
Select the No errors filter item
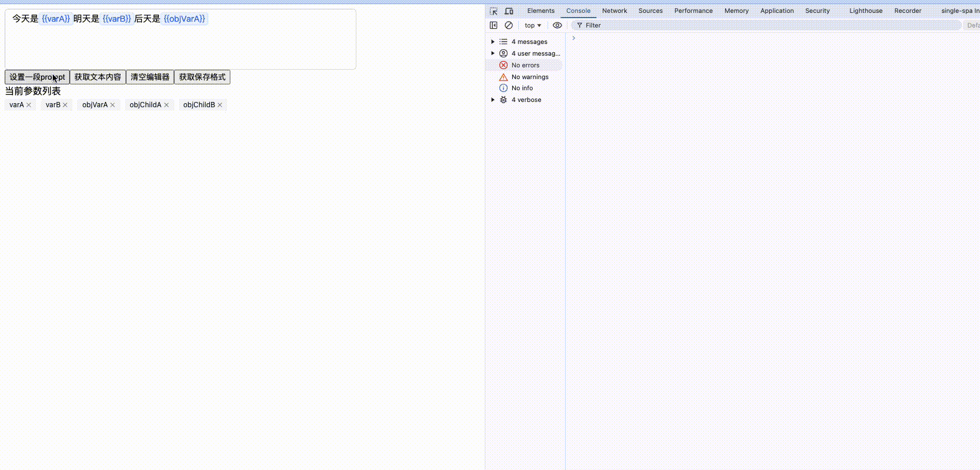(525, 65)
